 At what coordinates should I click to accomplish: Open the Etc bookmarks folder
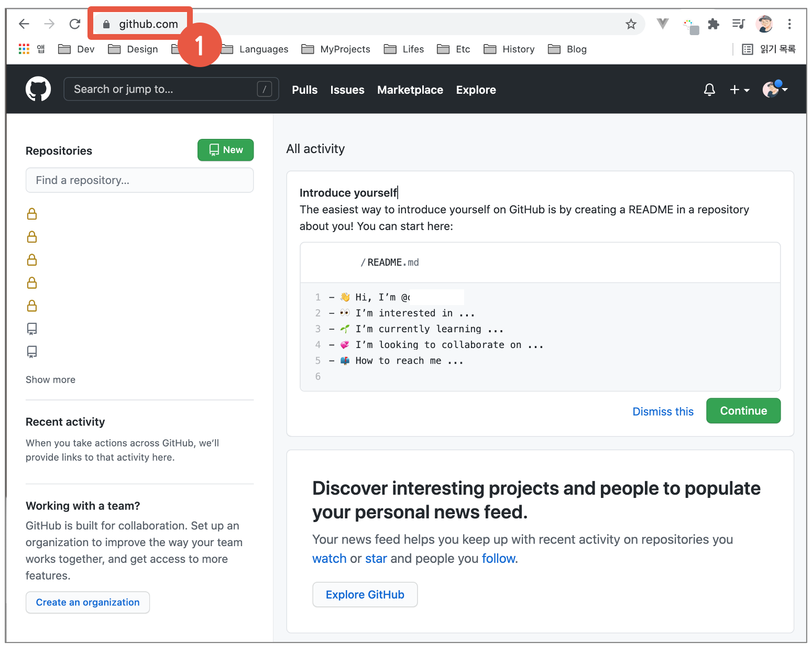click(454, 49)
